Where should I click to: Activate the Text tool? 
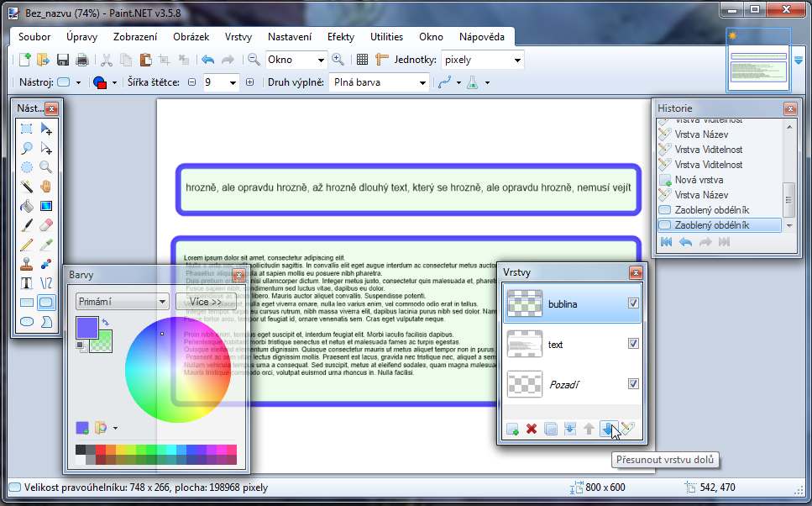click(27, 282)
